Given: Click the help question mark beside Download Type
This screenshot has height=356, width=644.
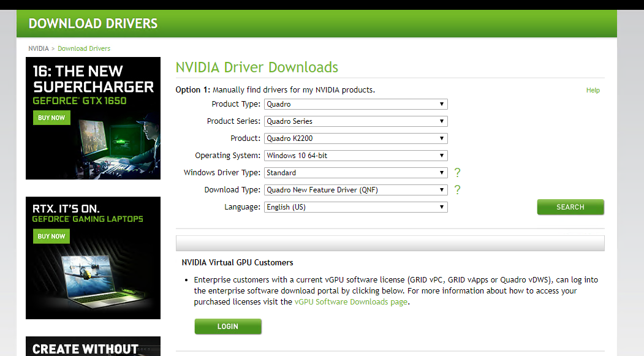Looking at the screenshot, I should click(458, 190).
